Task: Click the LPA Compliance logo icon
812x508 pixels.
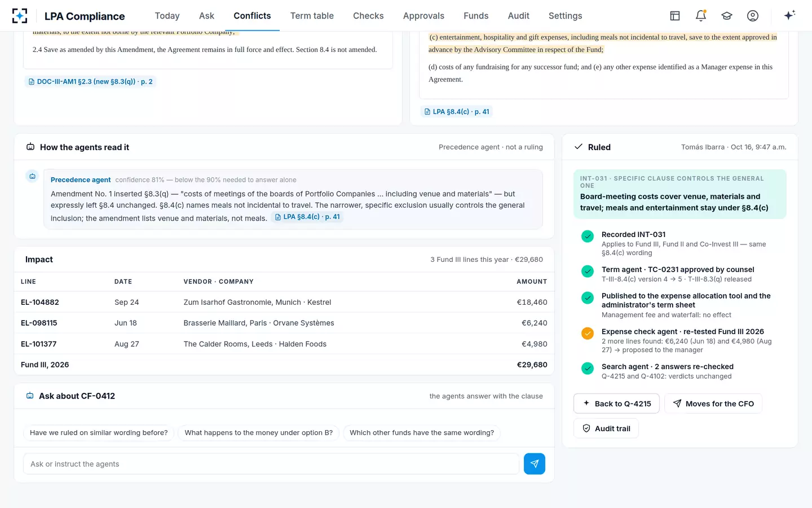Action: click(20, 16)
